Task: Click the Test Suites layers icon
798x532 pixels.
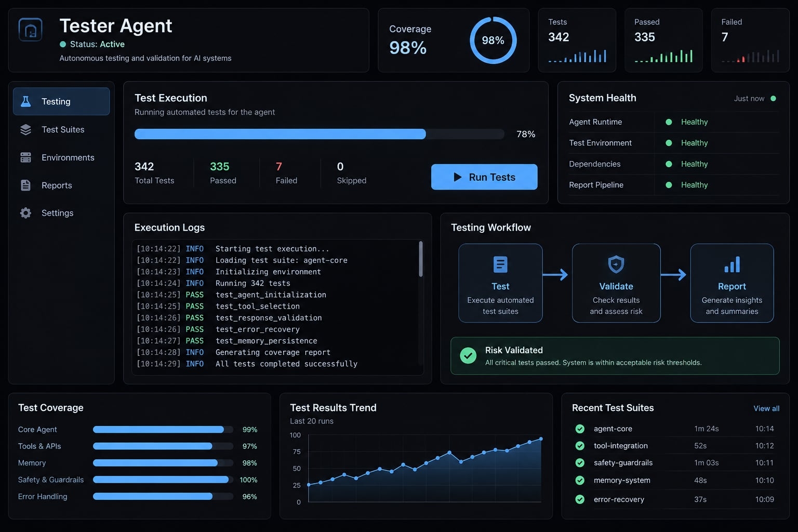Action: 25,129
